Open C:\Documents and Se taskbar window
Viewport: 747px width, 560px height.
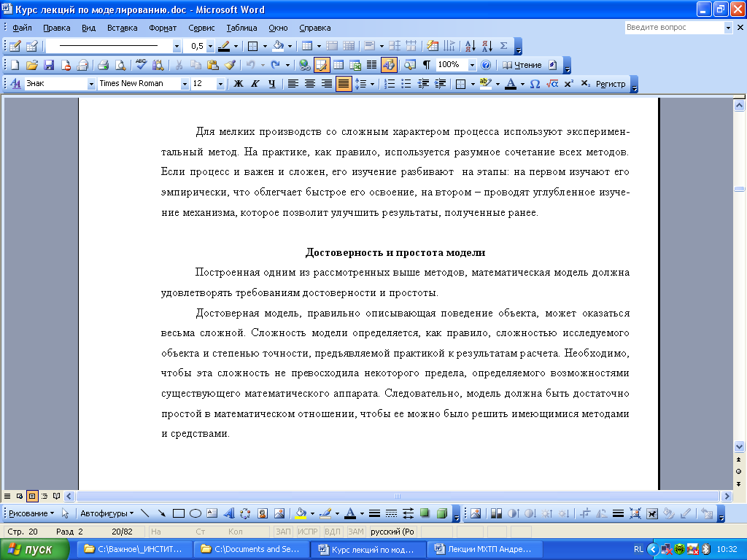(251, 549)
